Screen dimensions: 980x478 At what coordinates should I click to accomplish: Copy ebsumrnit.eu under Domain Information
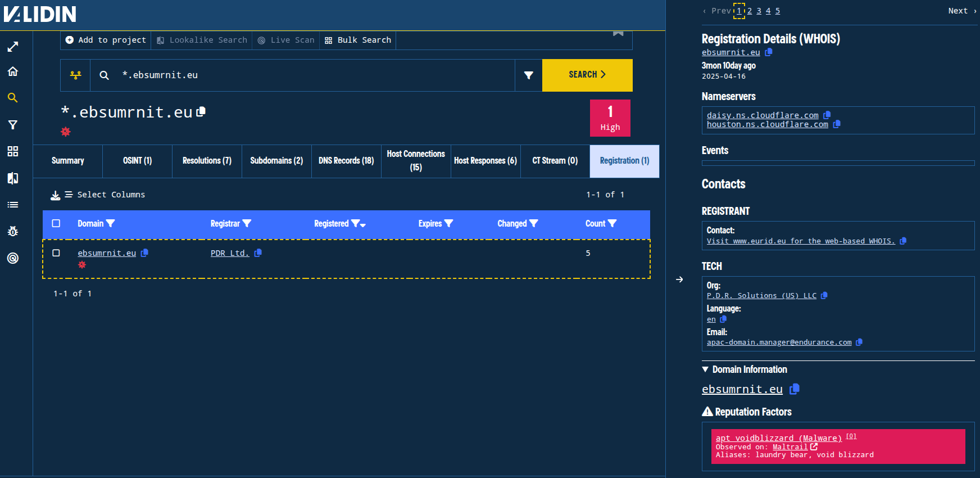(x=795, y=389)
